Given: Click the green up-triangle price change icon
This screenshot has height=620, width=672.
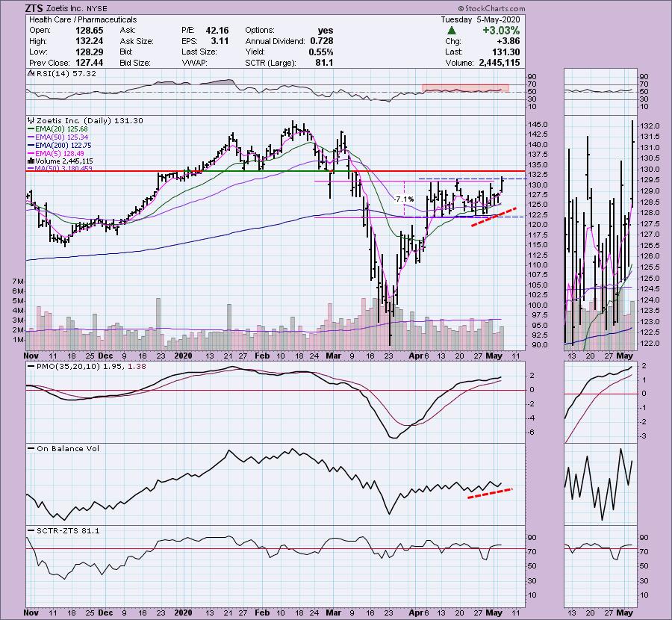Looking at the screenshot, I should pos(451,31).
